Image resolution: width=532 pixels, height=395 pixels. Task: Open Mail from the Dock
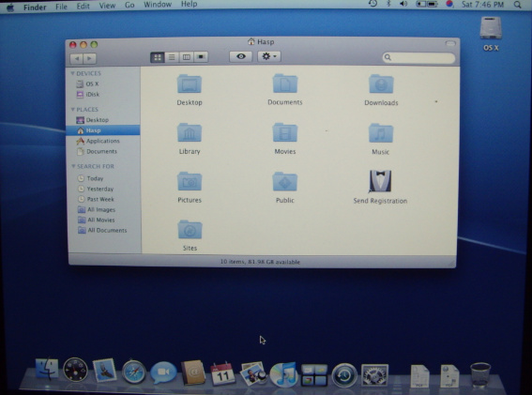(104, 370)
